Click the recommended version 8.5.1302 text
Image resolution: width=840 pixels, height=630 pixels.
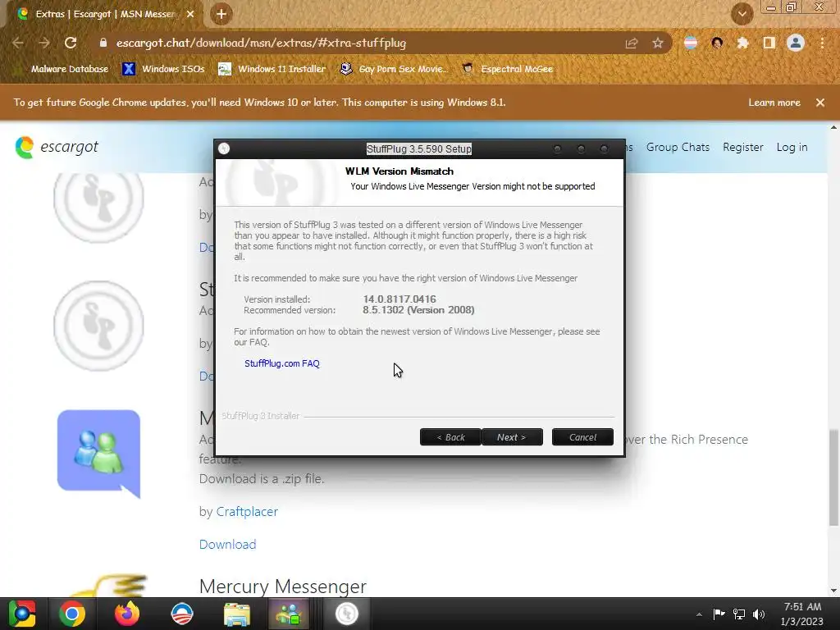418,309
